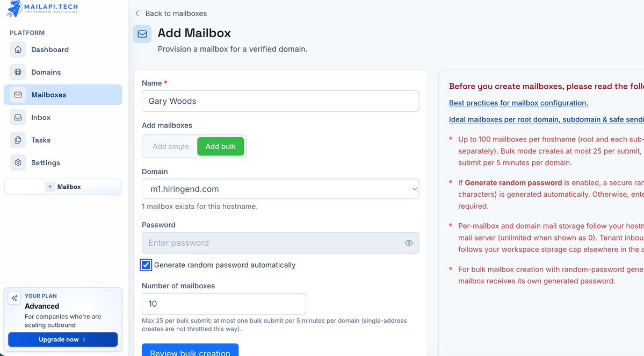Screen dimensions: 644x356
Task: Open the Tasks menu item
Action: pyautogui.click(x=63, y=140)
